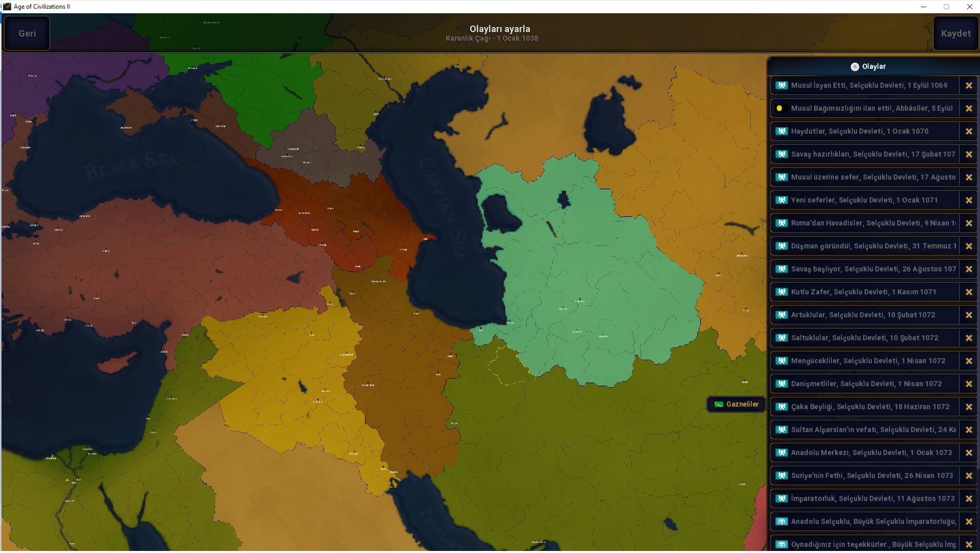The image size is (980, 553).
Task: Remove the Haydutlar event with X
Action: [x=968, y=132]
